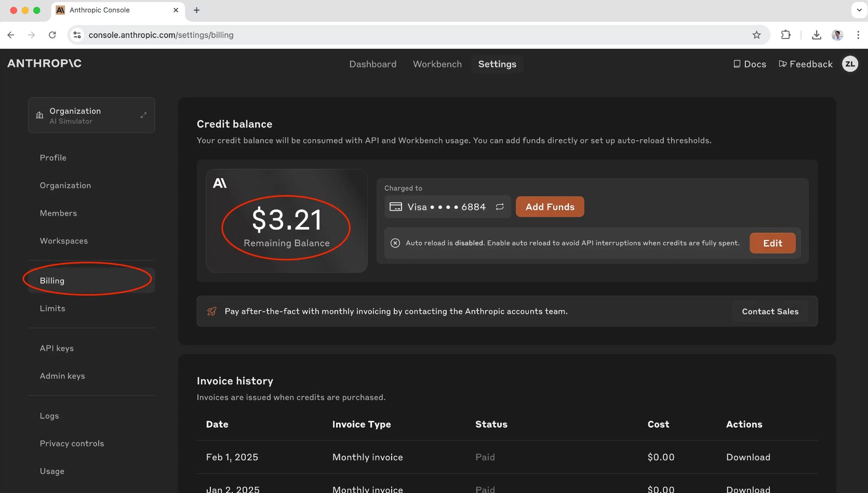Open Profile settings
The image size is (868, 493).
(53, 157)
